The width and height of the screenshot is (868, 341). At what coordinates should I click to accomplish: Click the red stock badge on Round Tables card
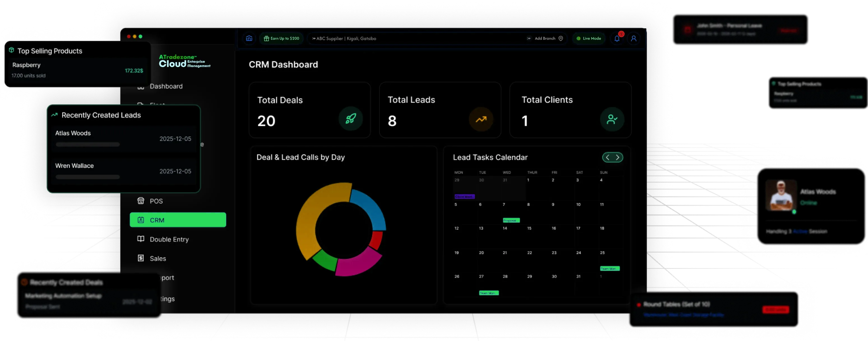(775, 310)
